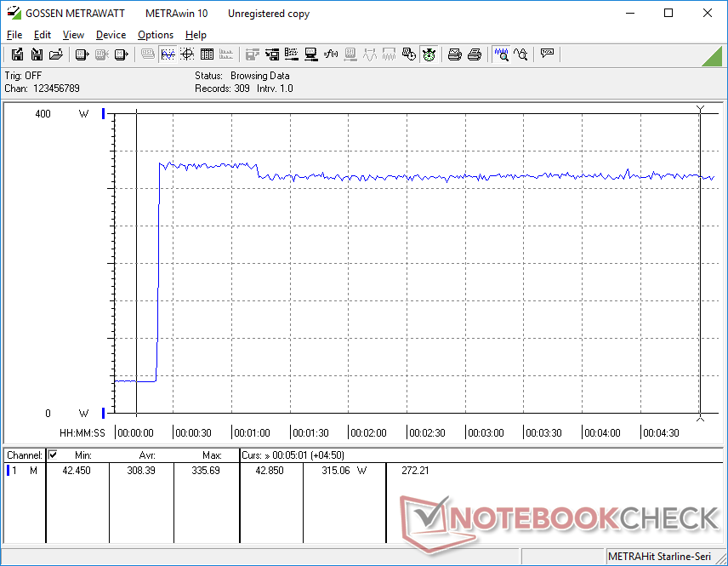This screenshot has width=728, height=566.
Task: Click the meter memory 'M' download icon
Action: [121, 54]
